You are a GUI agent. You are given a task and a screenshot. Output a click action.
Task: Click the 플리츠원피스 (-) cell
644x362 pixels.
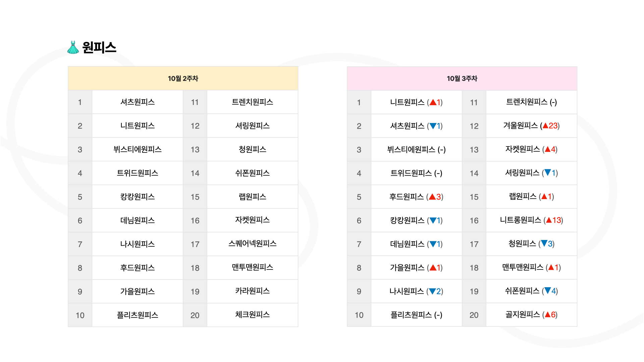(417, 315)
